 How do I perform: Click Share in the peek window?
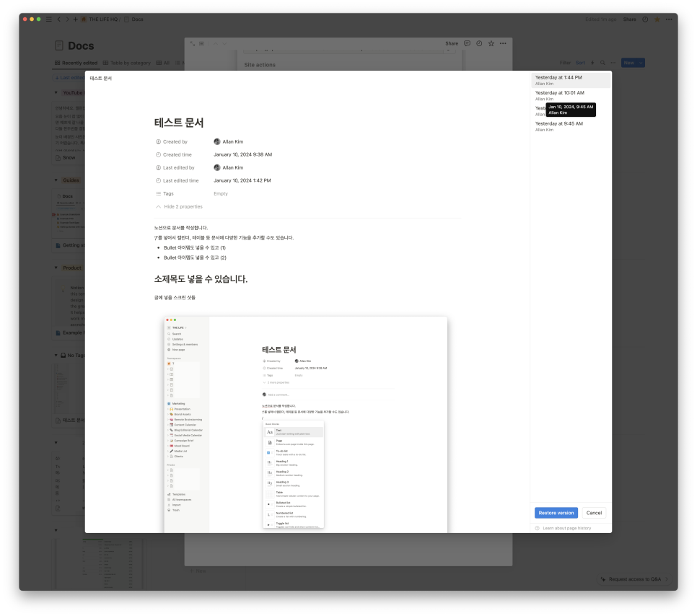coord(452,43)
